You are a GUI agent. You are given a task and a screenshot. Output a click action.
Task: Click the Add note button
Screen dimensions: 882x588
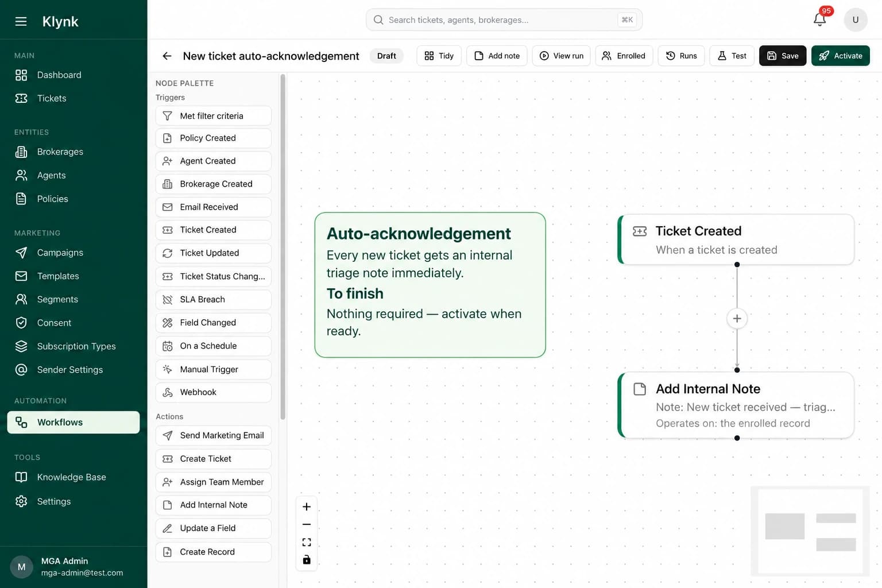(497, 56)
